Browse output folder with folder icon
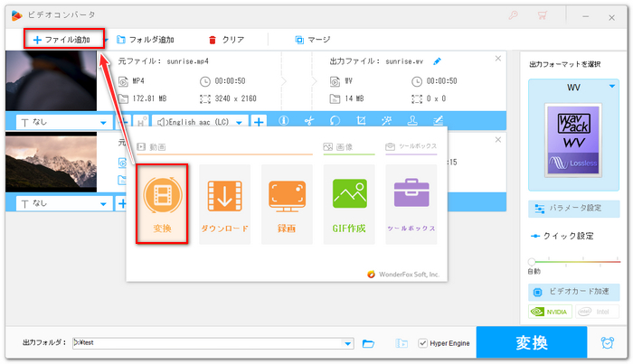Viewport: 633px width, 364px height. point(368,343)
